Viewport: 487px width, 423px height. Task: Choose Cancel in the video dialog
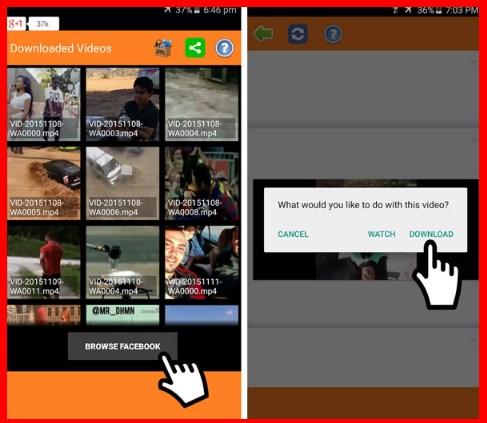pyautogui.click(x=293, y=234)
